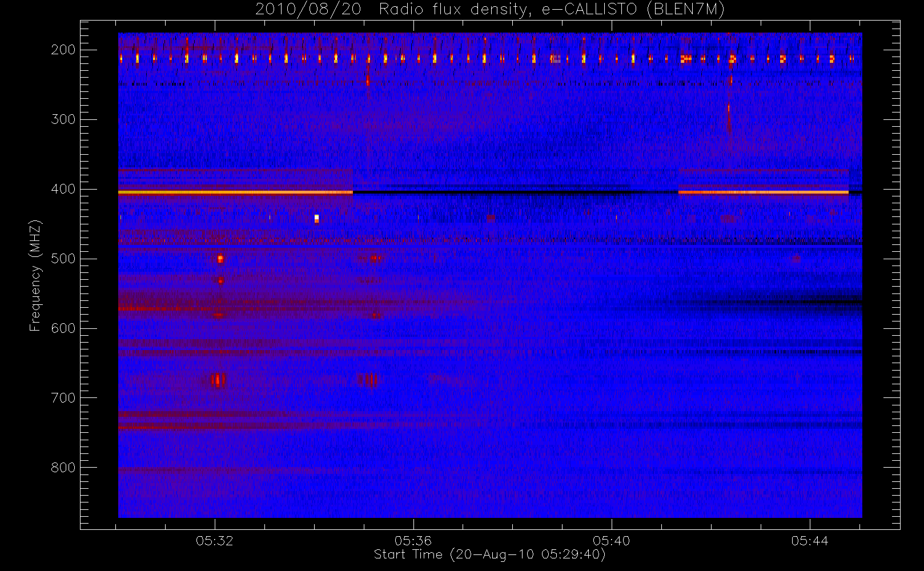The image size is (924, 571).
Task: Click the bright yellow 405 MHz band before 05:34
Action: [x=235, y=192]
